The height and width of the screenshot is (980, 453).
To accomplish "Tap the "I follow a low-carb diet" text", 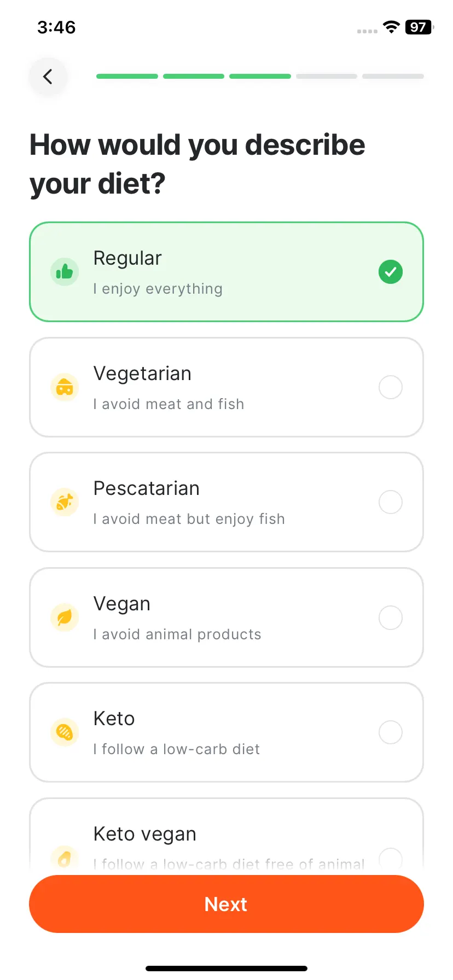I will click(177, 749).
